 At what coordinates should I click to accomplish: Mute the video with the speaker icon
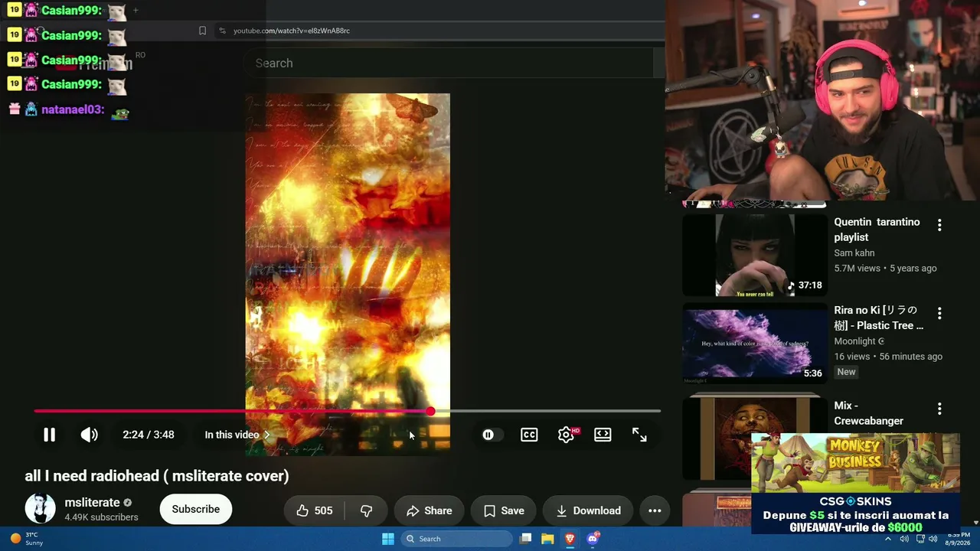(90, 435)
